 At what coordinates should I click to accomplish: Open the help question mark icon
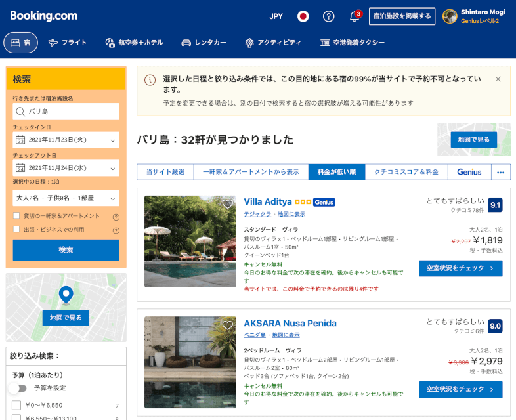[328, 16]
